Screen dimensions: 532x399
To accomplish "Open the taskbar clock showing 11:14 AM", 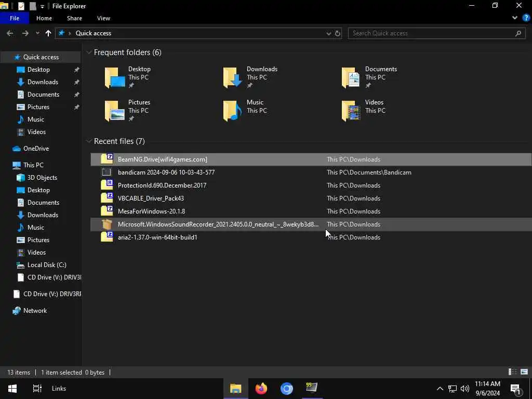I will pyautogui.click(x=487, y=389).
